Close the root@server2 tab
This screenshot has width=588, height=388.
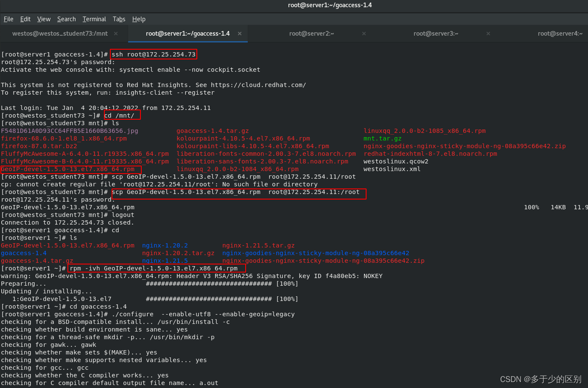[364, 34]
